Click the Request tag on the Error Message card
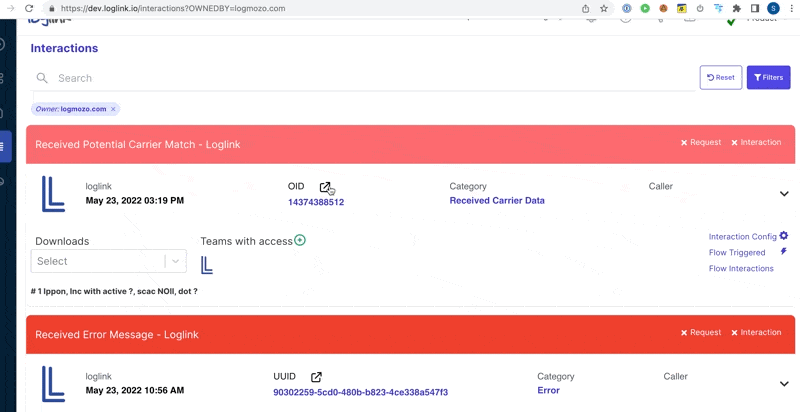Viewport: 800px width, 412px height. point(701,332)
